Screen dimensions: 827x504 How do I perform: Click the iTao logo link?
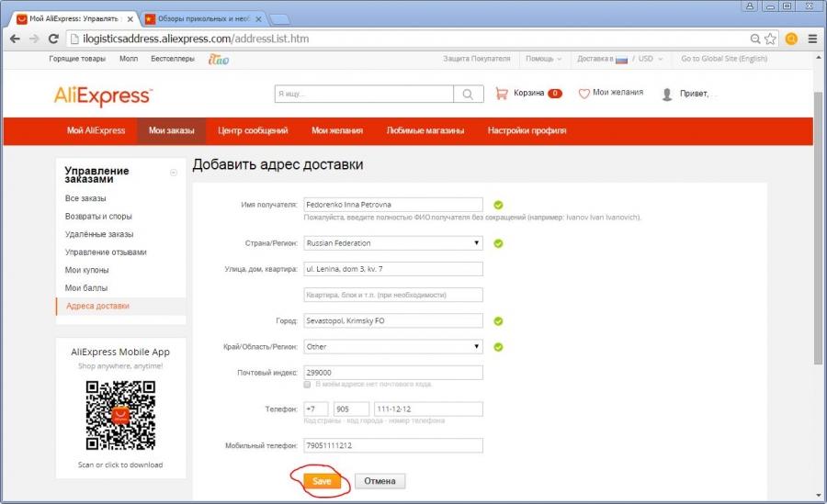pos(218,59)
